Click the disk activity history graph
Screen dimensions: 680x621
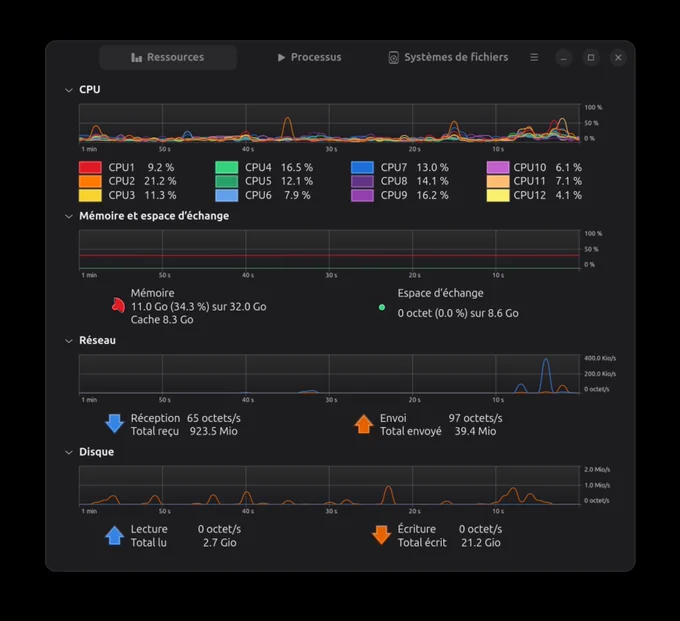[330, 485]
